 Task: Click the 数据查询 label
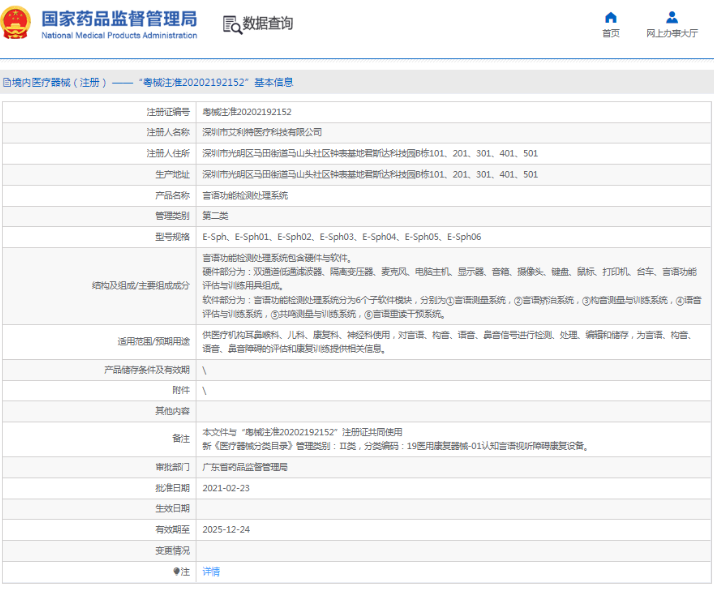click(x=268, y=23)
